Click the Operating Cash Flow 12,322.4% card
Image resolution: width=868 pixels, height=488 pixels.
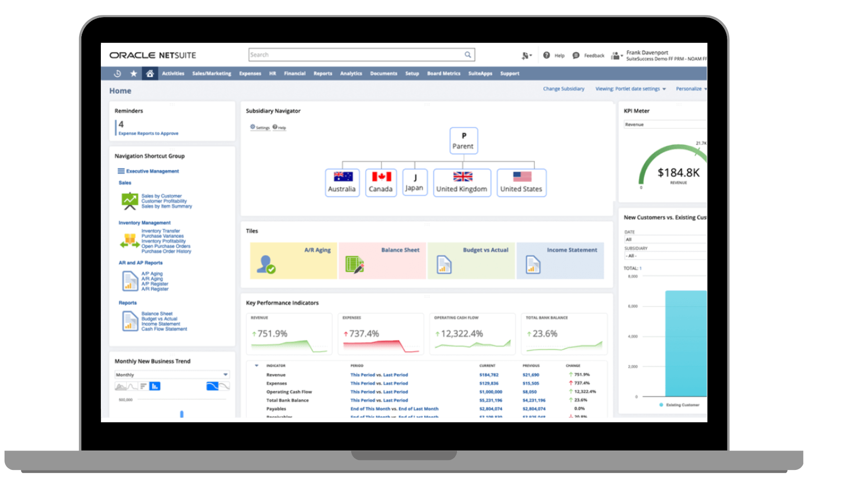[x=472, y=334]
